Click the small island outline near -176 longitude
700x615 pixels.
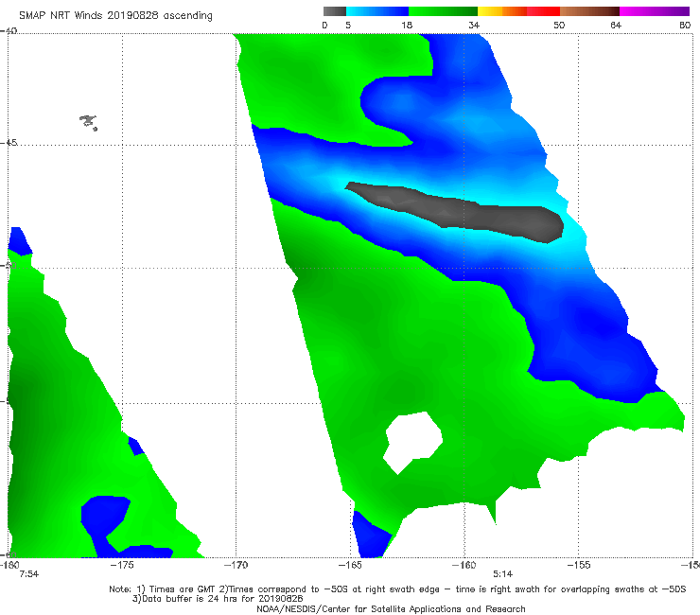[x=88, y=122]
